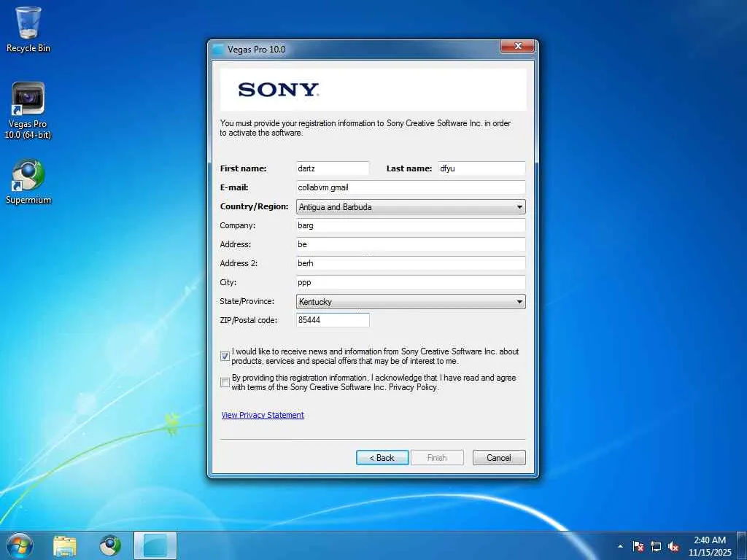Open the clock showing 2:40 AM
Image resolution: width=747 pixels, height=560 pixels.
click(709, 546)
